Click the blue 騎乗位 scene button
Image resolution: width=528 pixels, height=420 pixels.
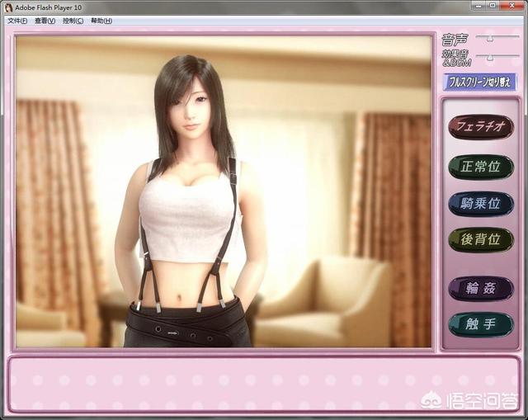click(481, 204)
